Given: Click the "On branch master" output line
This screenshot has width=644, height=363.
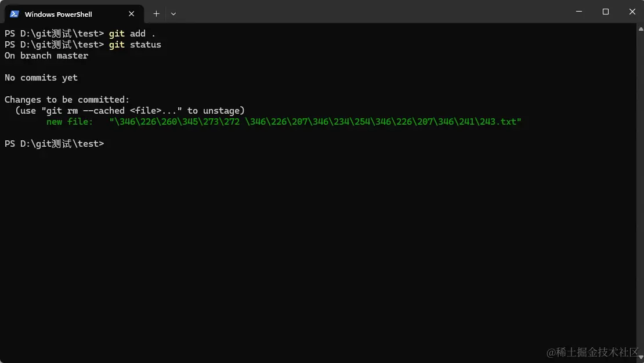Looking at the screenshot, I should (46, 56).
